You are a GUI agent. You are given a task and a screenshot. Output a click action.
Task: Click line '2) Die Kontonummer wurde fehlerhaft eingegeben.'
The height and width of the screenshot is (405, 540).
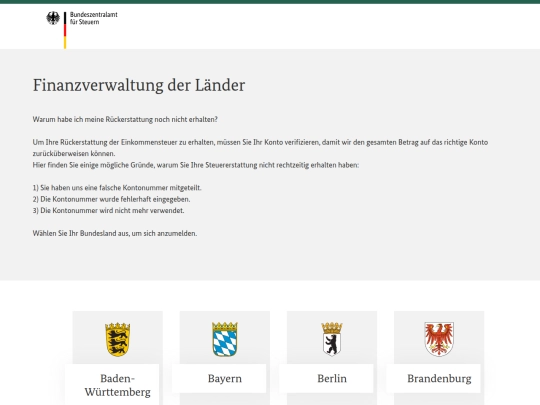pyautogui.click(x=111, y=199)
